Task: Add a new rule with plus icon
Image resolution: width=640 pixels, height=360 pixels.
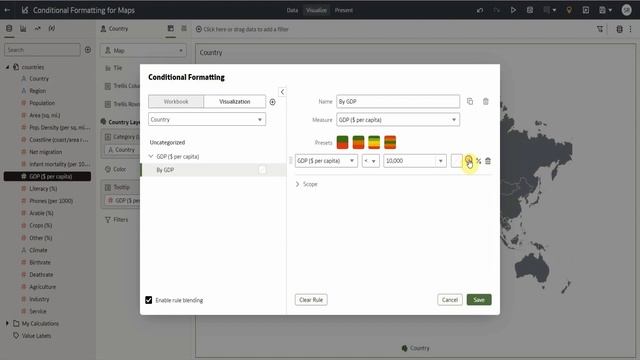Action: (x=272, y=102)
